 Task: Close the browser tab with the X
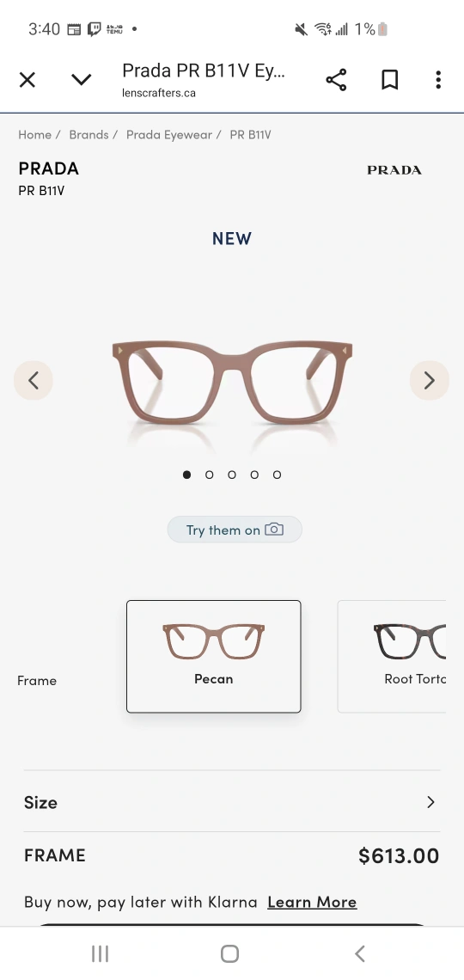coord(27,80)
